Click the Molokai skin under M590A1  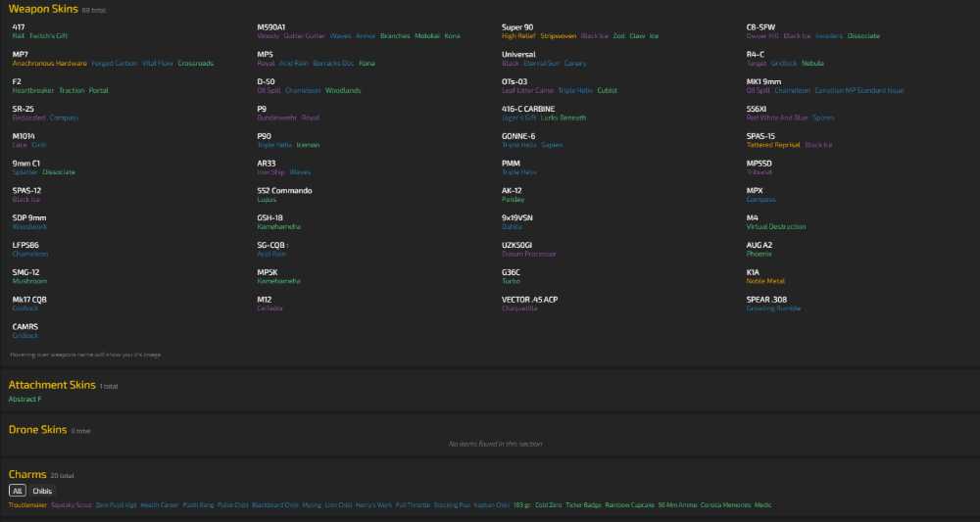coord(427,36)
